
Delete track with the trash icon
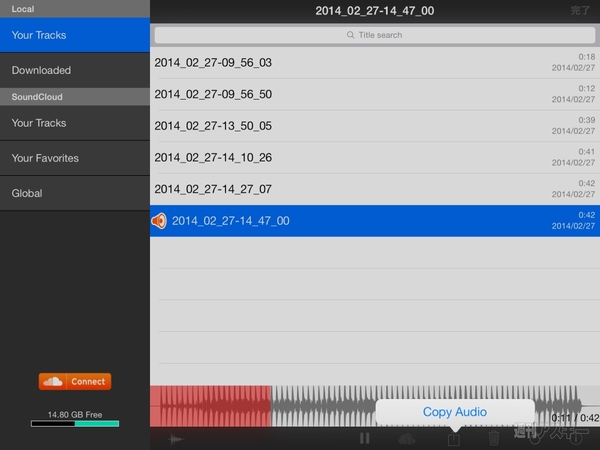point(494,439)
